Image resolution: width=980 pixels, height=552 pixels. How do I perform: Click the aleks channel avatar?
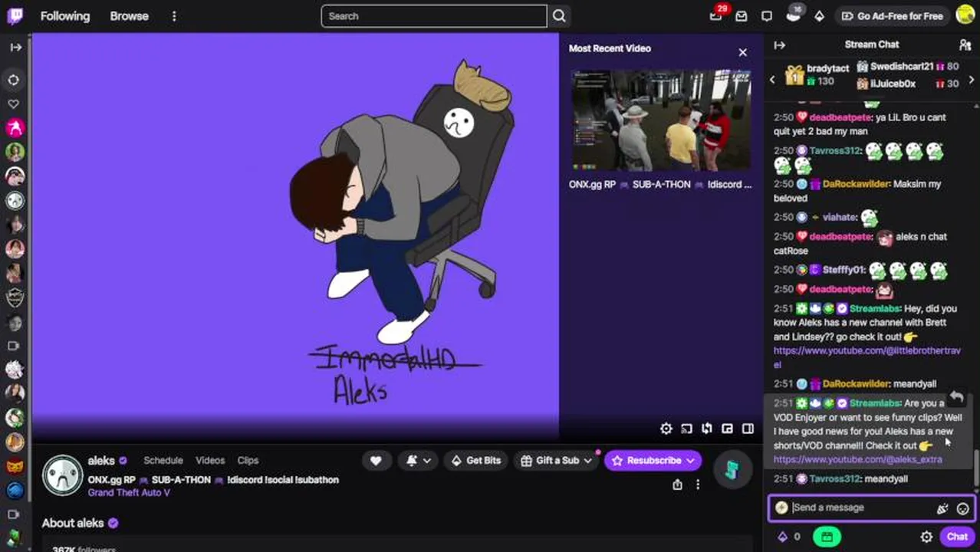[x=62, y=475]
